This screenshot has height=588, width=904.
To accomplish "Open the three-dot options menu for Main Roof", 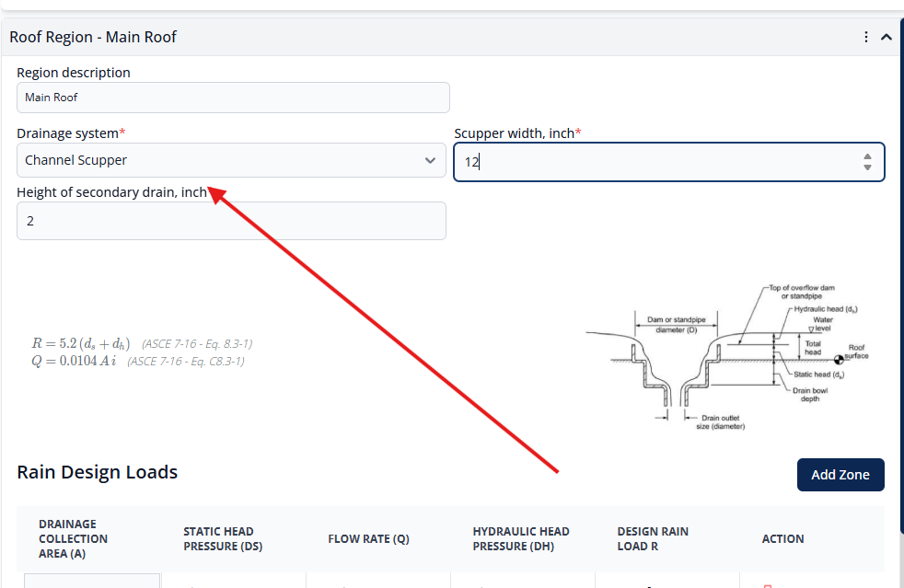I will pyautogui.click(x=866, y=37).
